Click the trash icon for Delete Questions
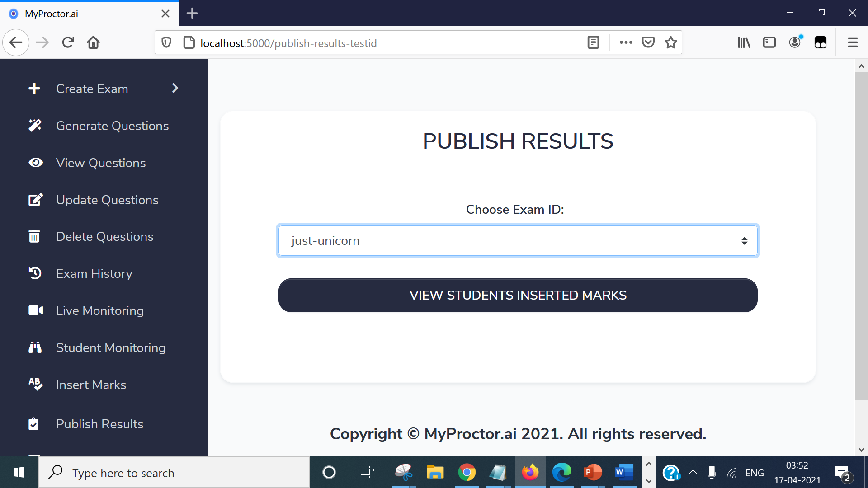 click(34, 236)
